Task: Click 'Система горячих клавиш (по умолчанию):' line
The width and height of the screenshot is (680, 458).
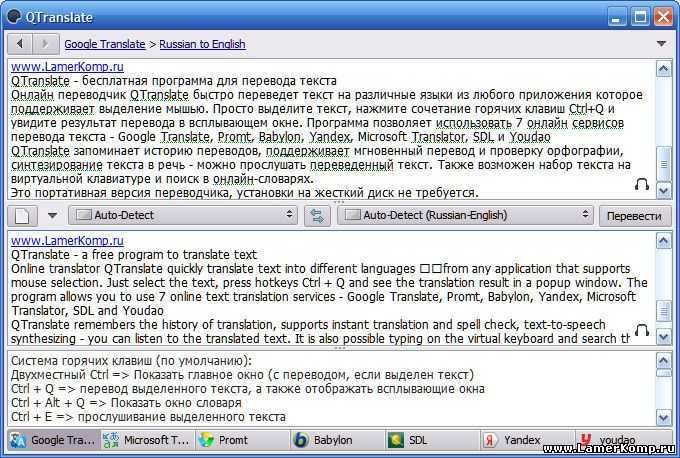Action: point(131,361)
